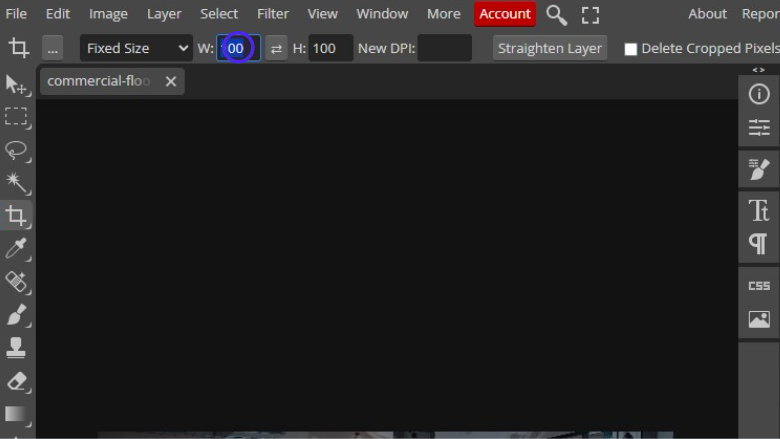Select the Eraser tool
Screen dimensions: 780x439
point(16,380)
